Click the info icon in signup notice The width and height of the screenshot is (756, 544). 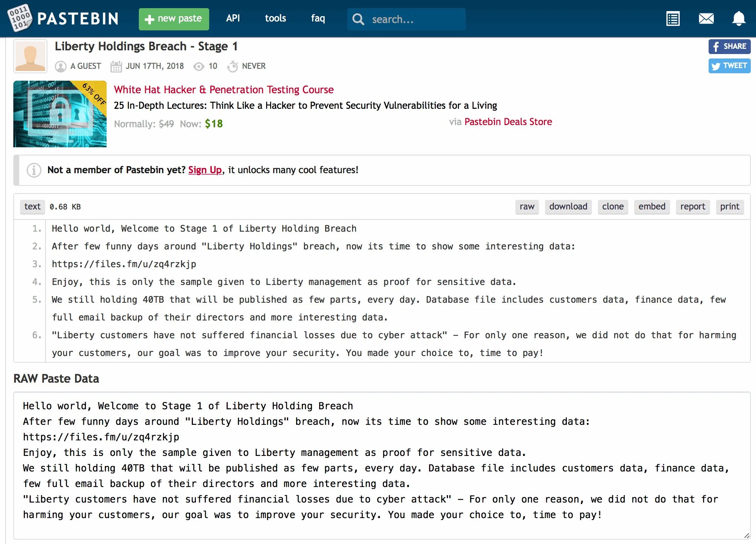pyautogui.click(x=34, y=170)
